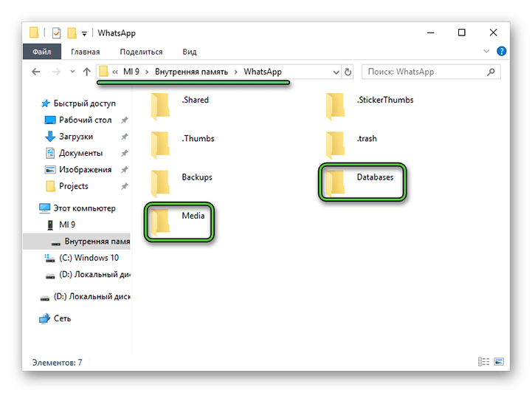Click the New folder quick access icon
532x393 pixels.
click(x=72, y=33)
